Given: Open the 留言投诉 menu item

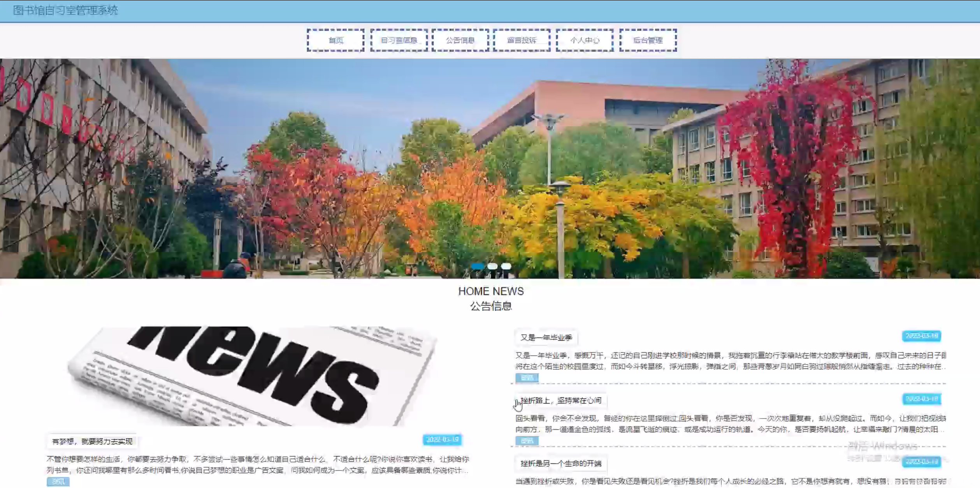Looking at the screenshot, I should point(522,40).
